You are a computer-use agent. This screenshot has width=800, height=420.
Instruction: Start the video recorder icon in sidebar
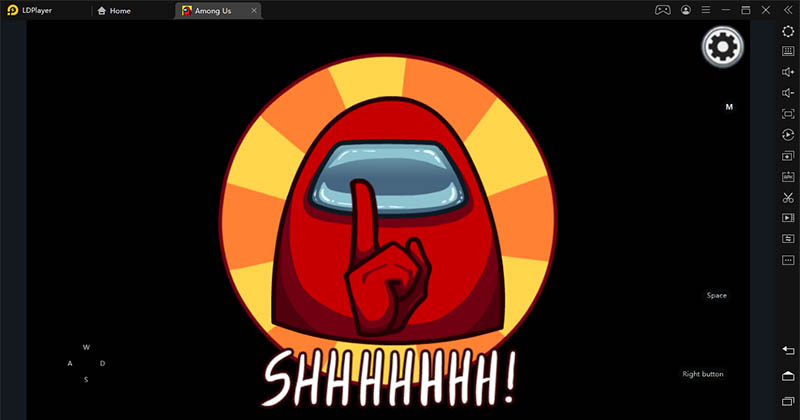[788, 218]
